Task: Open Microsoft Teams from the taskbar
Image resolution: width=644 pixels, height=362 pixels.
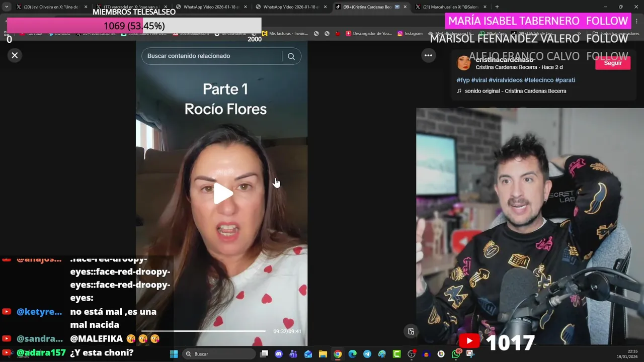Action: [x=293, y=354]
